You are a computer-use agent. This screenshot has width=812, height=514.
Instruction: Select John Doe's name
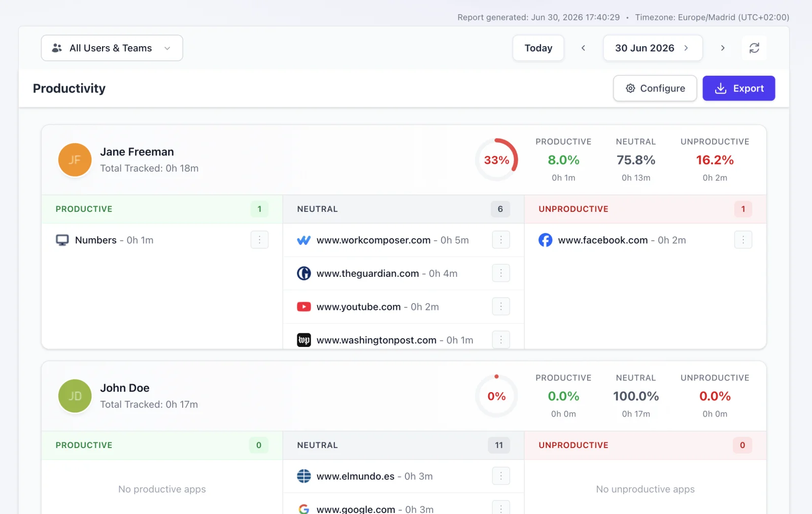pyautogui.click(x=125, y=388)
